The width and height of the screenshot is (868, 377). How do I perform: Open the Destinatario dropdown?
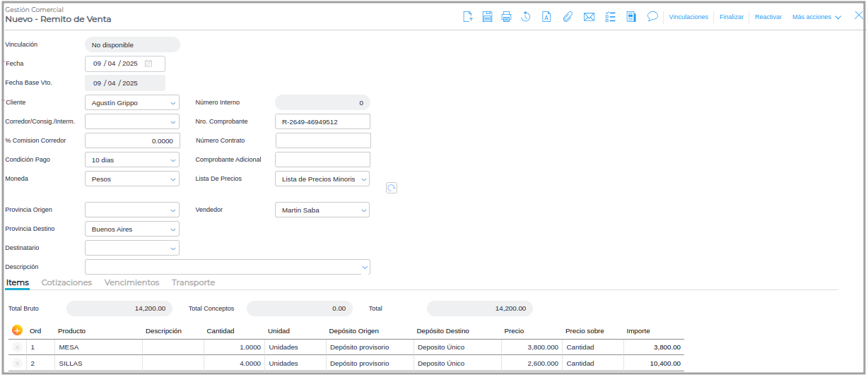(x=132, y=249)
